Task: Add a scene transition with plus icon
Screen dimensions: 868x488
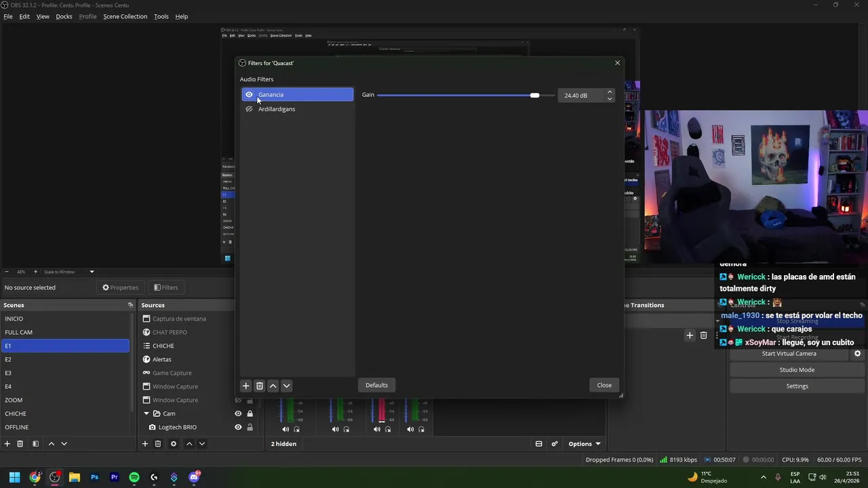Action: pyautogui.click(x=690, y=335)
